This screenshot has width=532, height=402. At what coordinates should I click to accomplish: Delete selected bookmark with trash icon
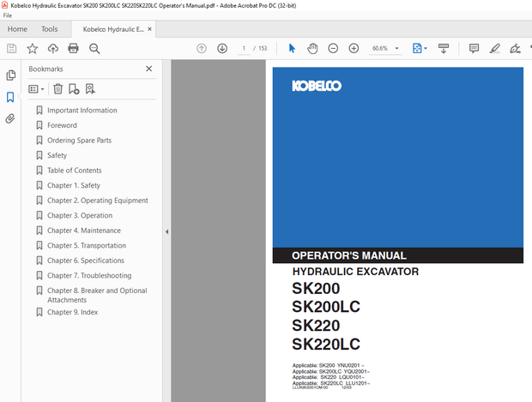[x=57, y=88]
